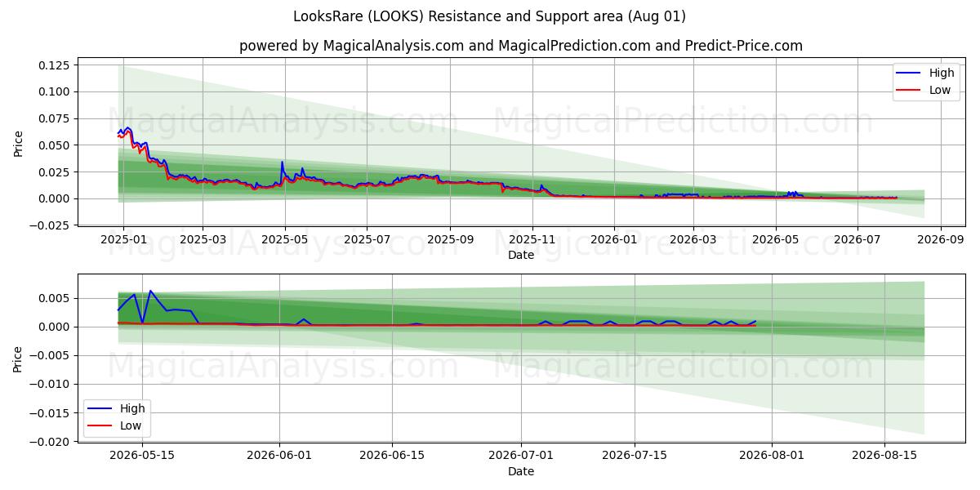Click 'Low' in the top chart legend

(940, 90)
